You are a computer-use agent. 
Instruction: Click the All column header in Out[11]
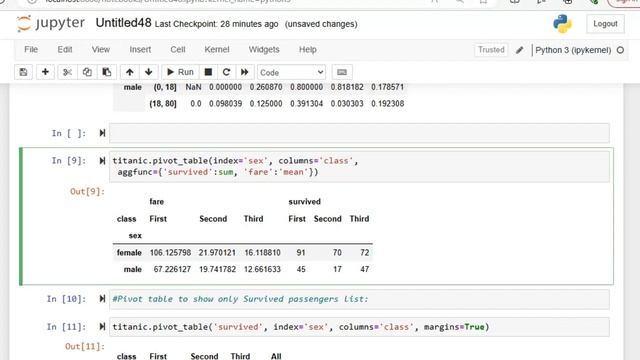pyautogui.click(x=276, y=356)
